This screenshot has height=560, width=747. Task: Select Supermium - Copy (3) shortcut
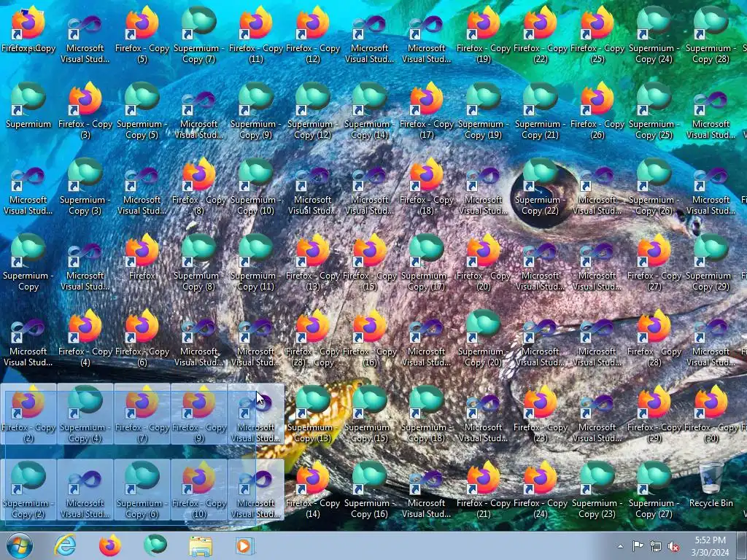click(x=85, y=186)
